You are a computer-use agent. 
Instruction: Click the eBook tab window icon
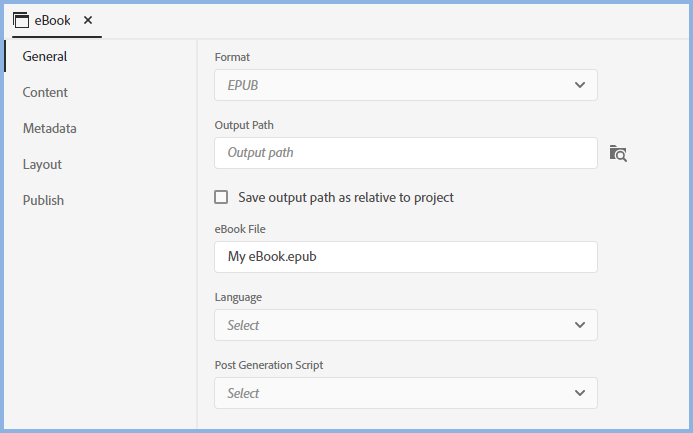[x=20, y=20]
